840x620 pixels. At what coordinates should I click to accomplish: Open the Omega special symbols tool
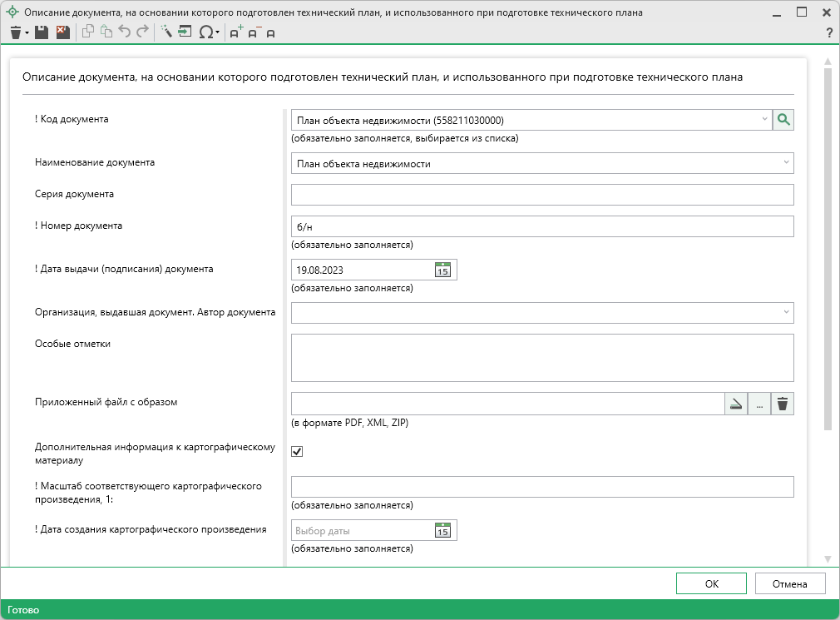point(206,32)
